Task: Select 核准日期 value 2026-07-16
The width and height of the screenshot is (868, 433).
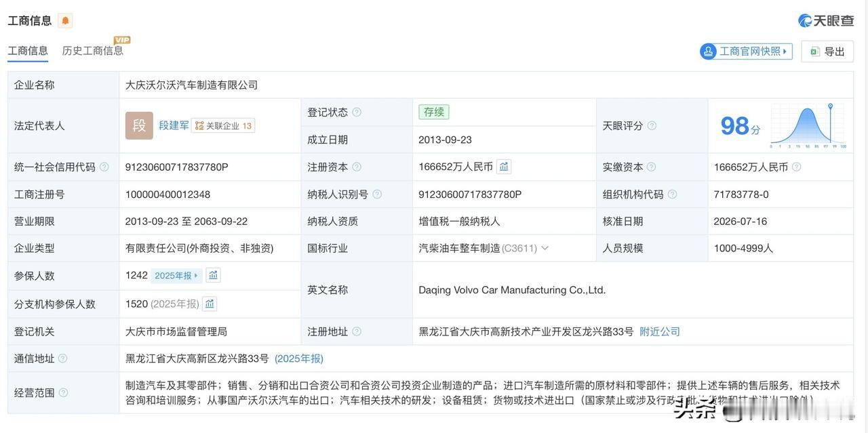Action: tap(741, 221)
